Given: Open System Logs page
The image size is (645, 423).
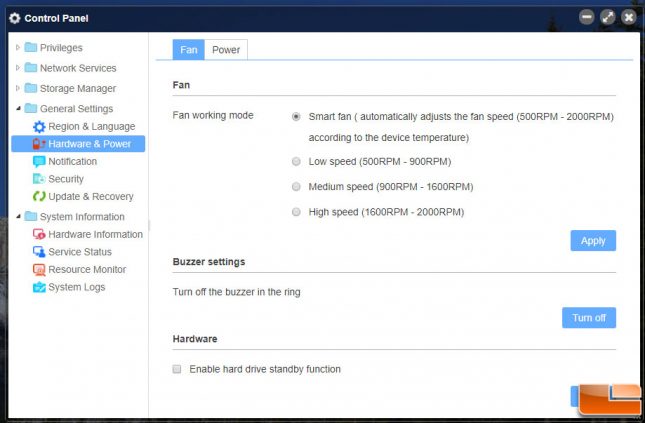Looking at the screenshot, I should click(77, 287).
